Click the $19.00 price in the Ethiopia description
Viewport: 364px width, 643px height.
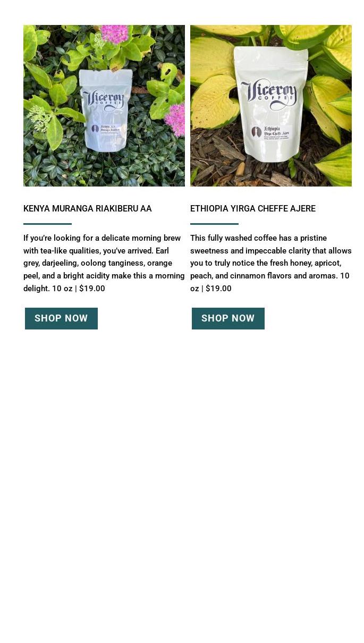[218, 289]
